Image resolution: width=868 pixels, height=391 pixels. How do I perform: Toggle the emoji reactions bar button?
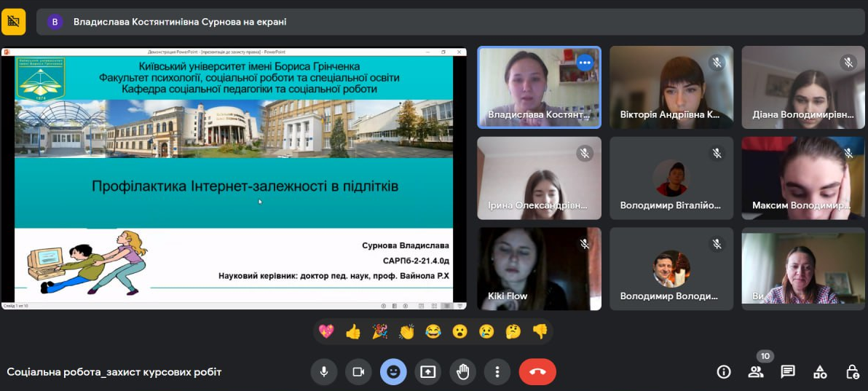click(x=393, y=372)
